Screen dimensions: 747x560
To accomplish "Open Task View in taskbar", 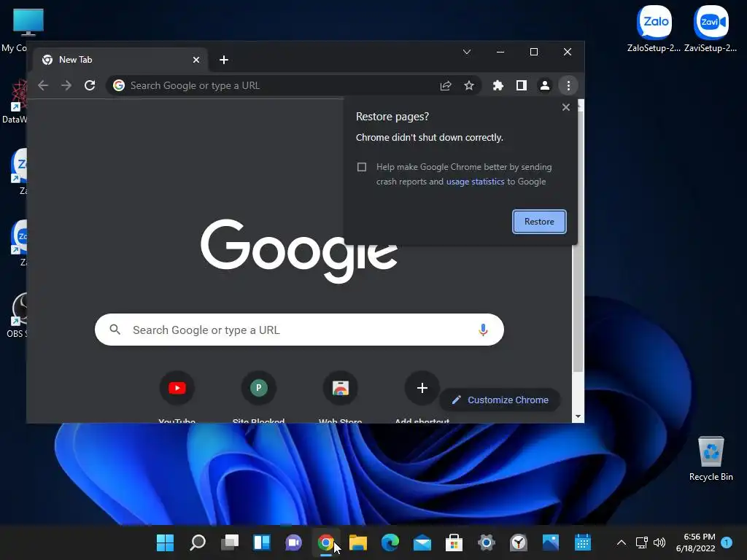I will [230, 542].
